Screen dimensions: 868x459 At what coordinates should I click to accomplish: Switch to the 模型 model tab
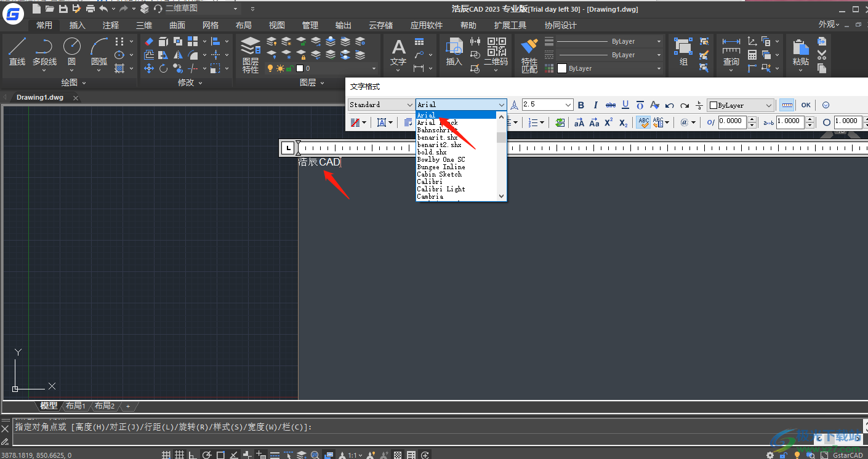tap(49, 405)
